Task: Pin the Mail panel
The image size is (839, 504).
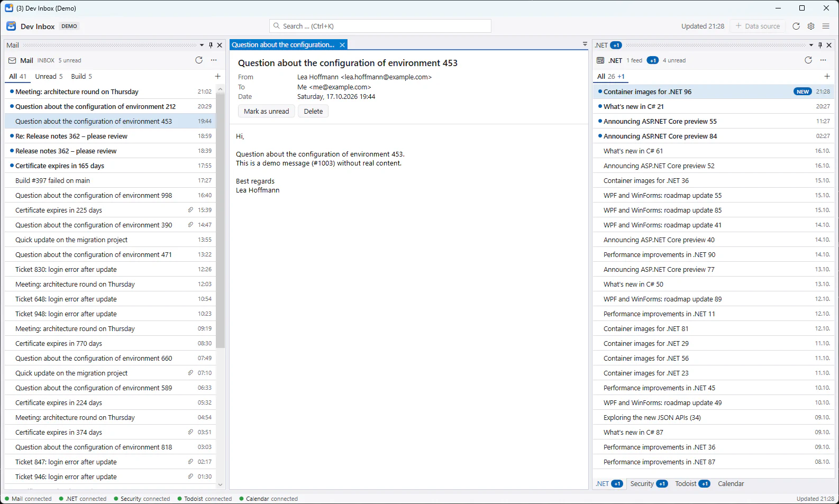Action: point(211,45)
